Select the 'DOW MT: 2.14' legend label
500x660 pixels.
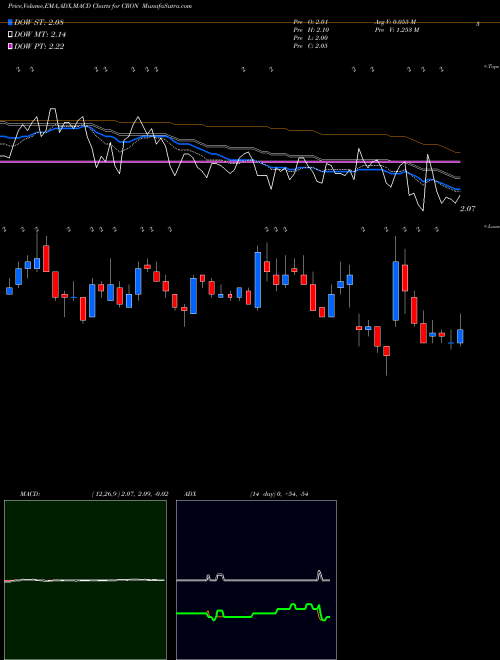(x=40, y=35)
